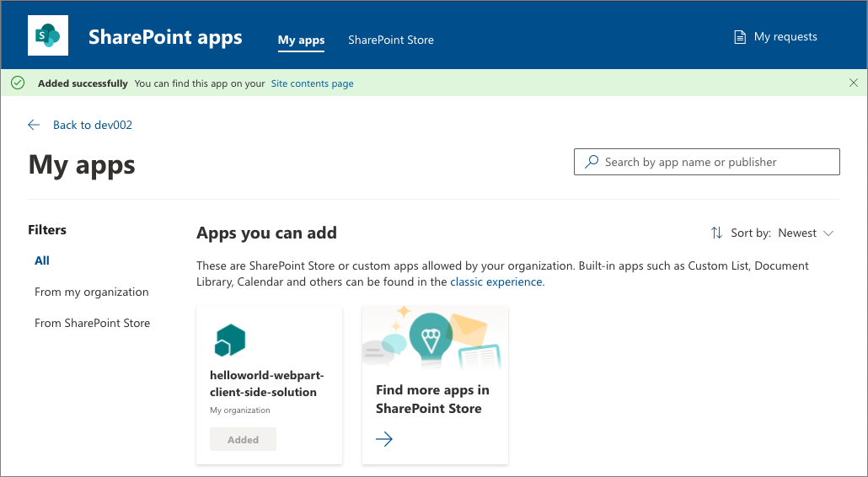Click the My organization publisher label
Image resolution: width=868 pixels, height=477 pixels.
coord(240,410)
